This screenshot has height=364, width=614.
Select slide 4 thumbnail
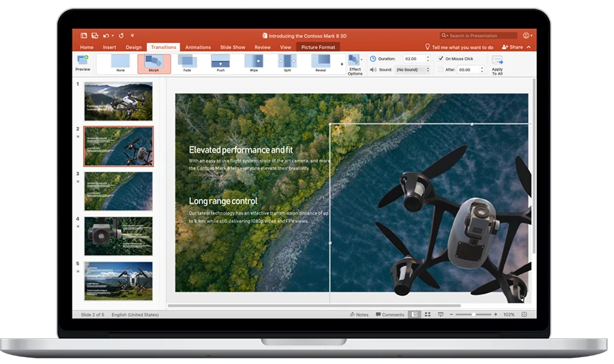pos(118,236)
